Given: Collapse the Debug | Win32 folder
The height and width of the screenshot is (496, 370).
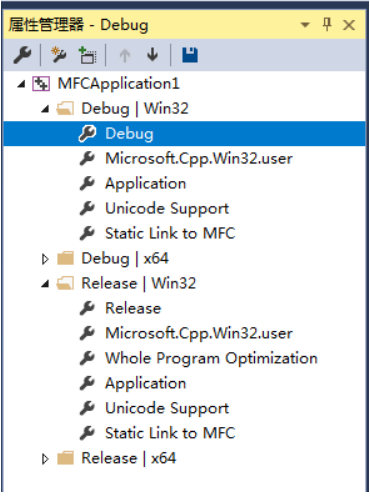Looking at the screenshot, I should (45, 109).
